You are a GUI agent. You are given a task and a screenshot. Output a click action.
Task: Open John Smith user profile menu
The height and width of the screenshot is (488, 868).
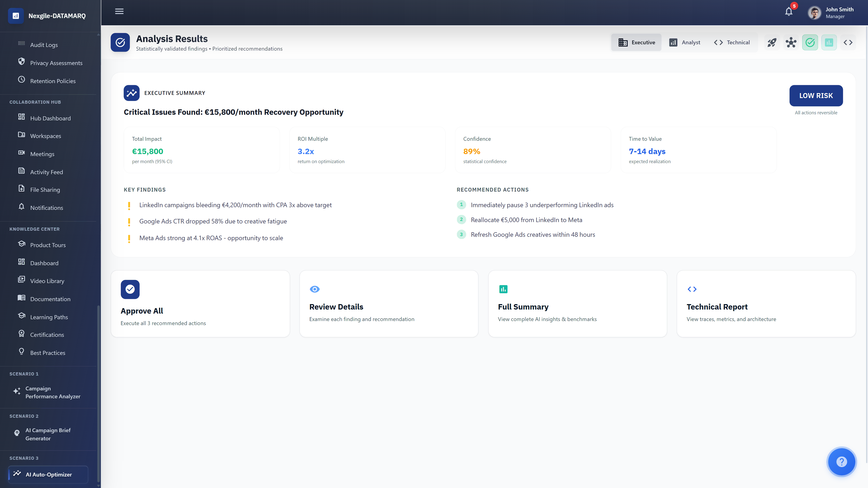point(831,13)
